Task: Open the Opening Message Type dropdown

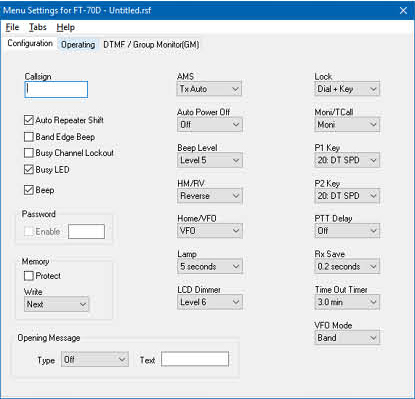Action: tap(95, 360)
